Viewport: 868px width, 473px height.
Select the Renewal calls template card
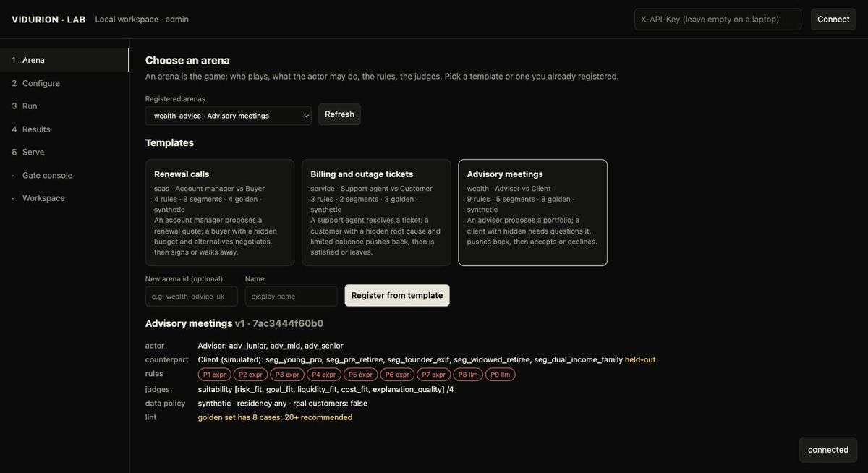click(x=220, y=213)
